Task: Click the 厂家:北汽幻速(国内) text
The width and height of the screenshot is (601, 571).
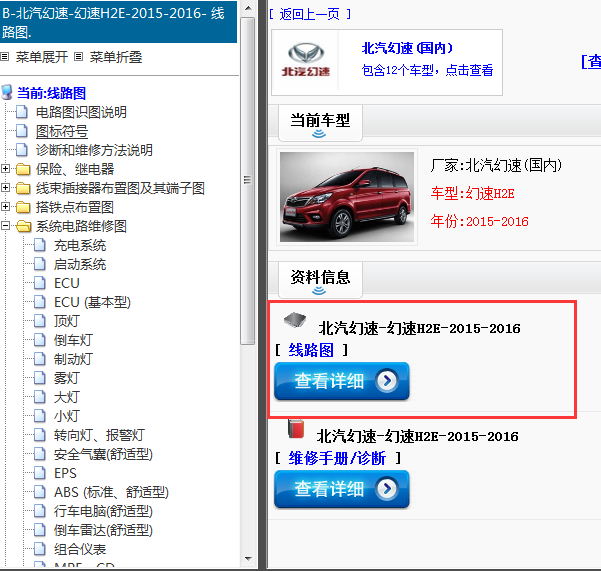Action: (x=496, y=166)
